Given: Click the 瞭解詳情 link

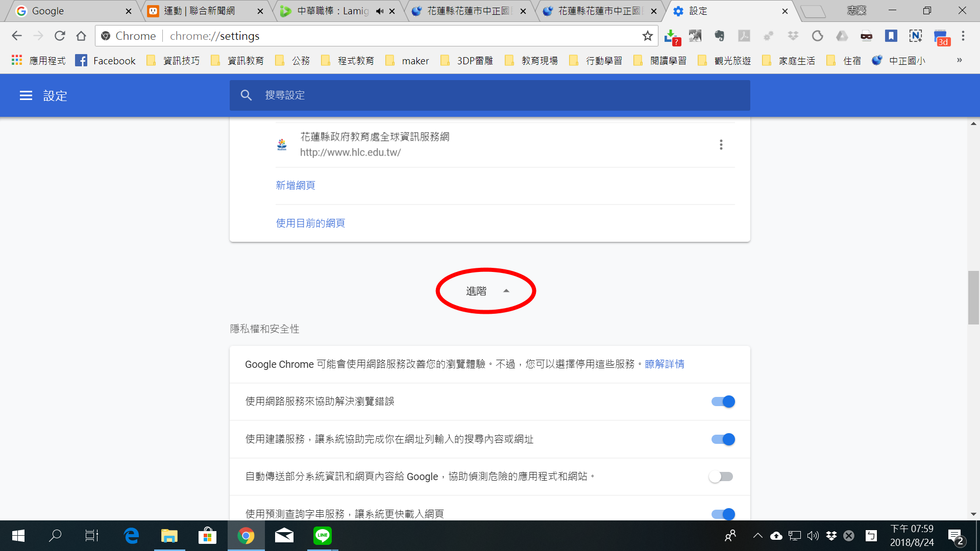Looking at the screenshot, I should click(x=665, y=364).
